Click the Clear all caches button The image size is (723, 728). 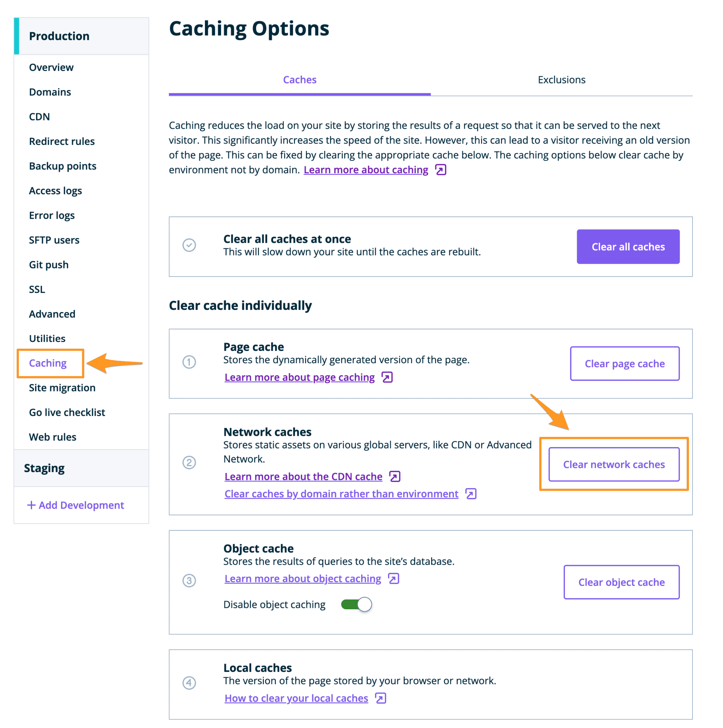click(x=628, y=247)
